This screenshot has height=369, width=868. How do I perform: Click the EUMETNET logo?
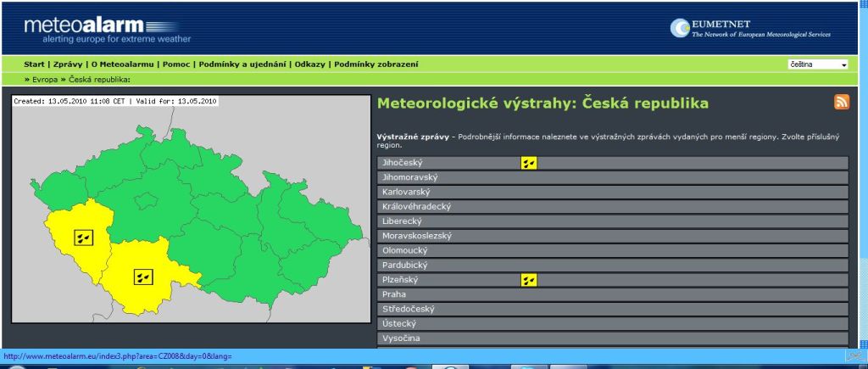click(x=750, y=29)
